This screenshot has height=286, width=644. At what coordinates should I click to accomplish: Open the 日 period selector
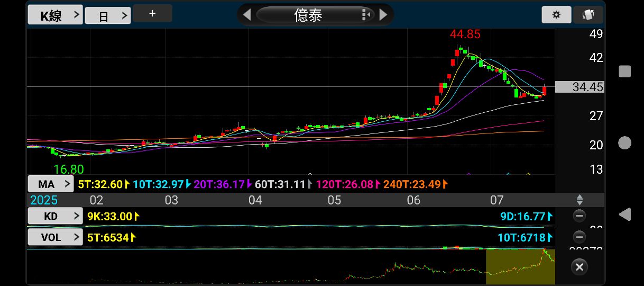click(108, 16)
